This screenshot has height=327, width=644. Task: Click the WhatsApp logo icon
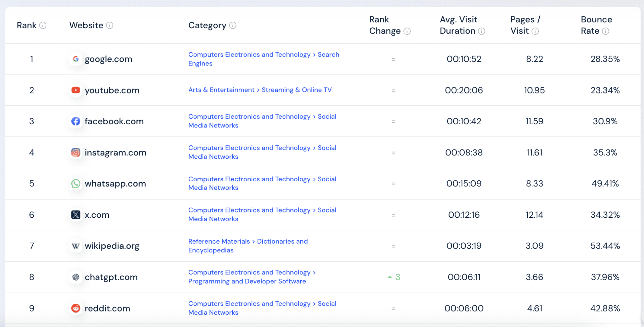click(x=76, y=183)
